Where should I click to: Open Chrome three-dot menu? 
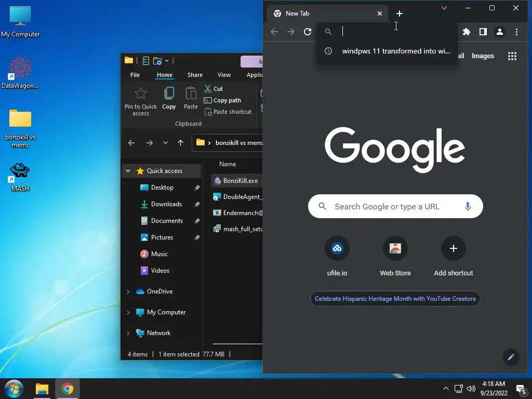[x=516, y=32]
